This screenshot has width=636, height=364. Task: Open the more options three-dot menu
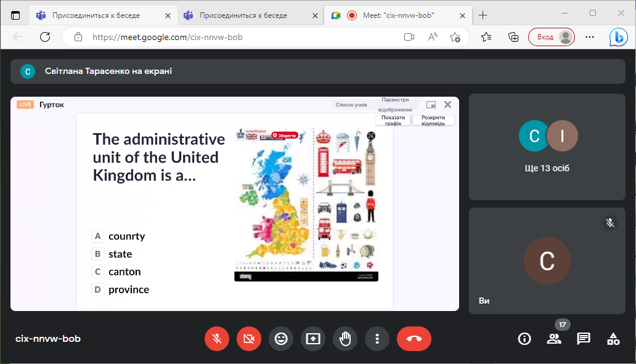[377, 339]
